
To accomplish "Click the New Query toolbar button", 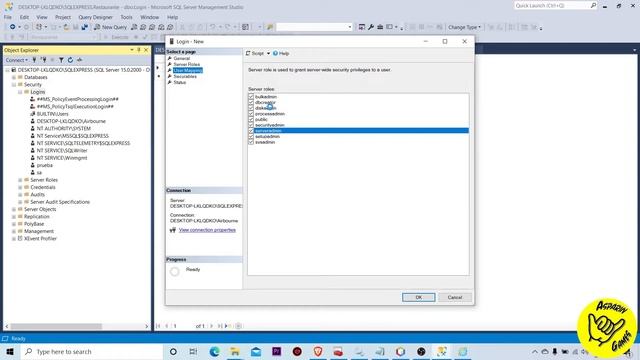I will [x=110, y=27].
